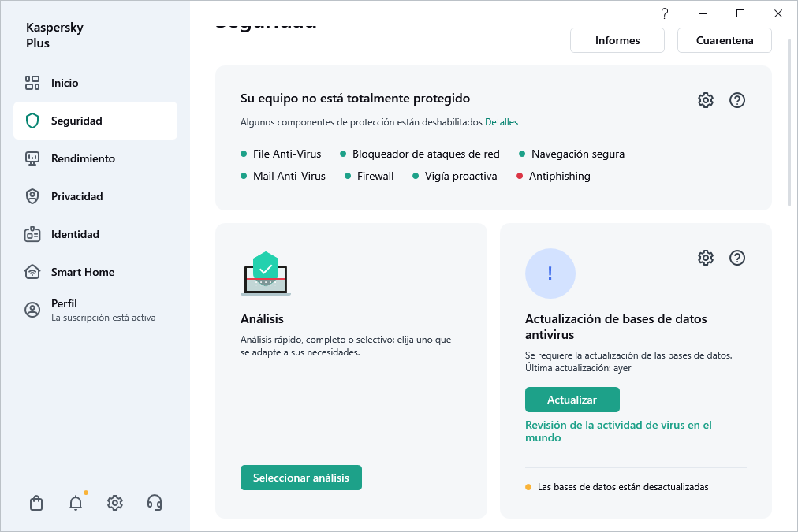798x532 pixels.
Task: Open Informes
Action: click(617, 40)
